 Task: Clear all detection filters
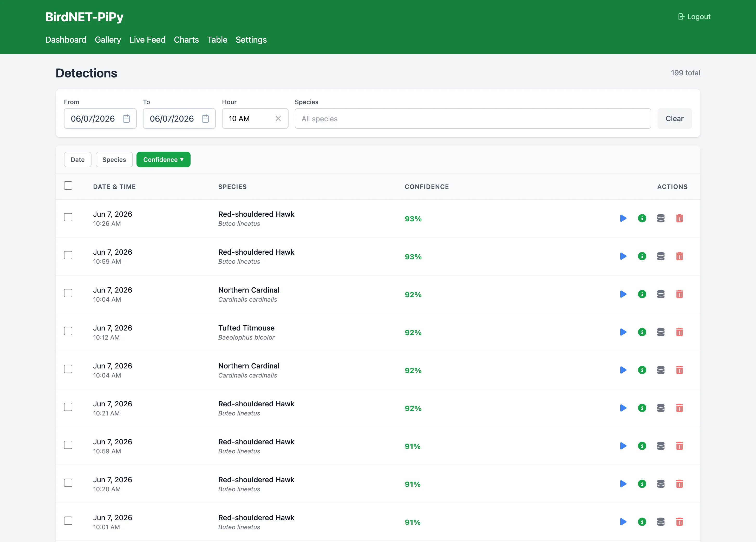(x=674, y=118)
